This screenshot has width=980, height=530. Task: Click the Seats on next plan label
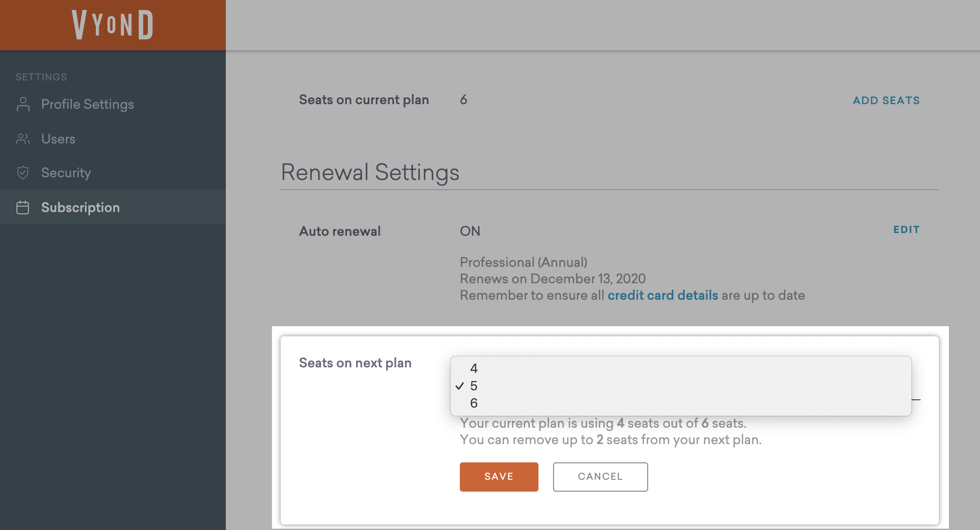tap(355, 363)
